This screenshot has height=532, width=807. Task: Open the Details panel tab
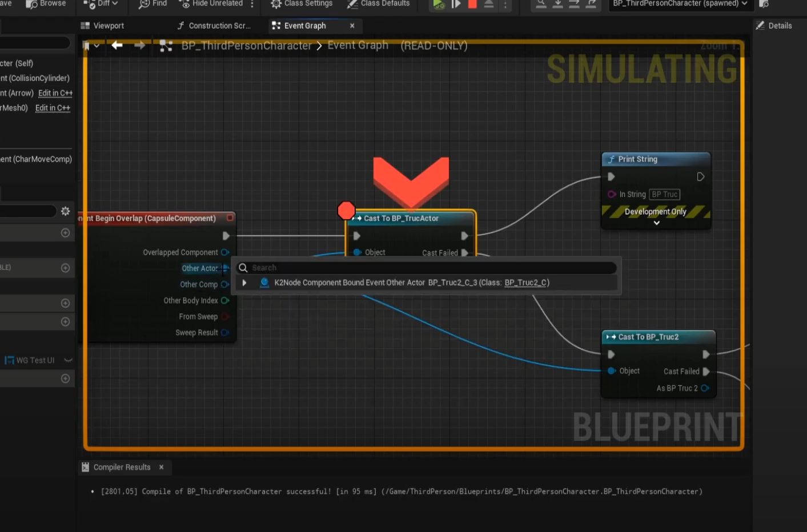774,26
